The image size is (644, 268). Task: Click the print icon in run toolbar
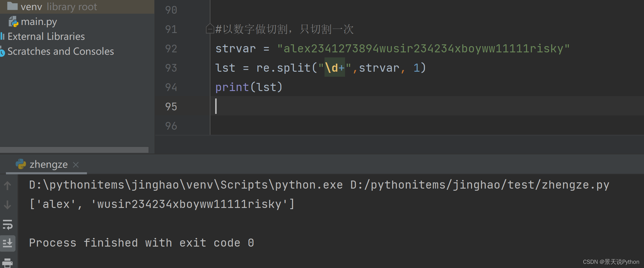click(7, 263)
